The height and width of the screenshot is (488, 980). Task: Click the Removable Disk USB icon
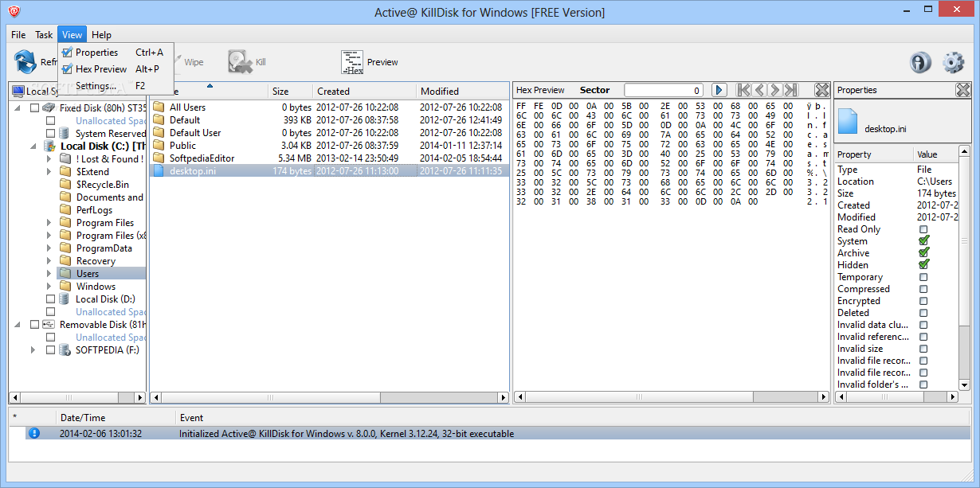click(x=49, y=324)
